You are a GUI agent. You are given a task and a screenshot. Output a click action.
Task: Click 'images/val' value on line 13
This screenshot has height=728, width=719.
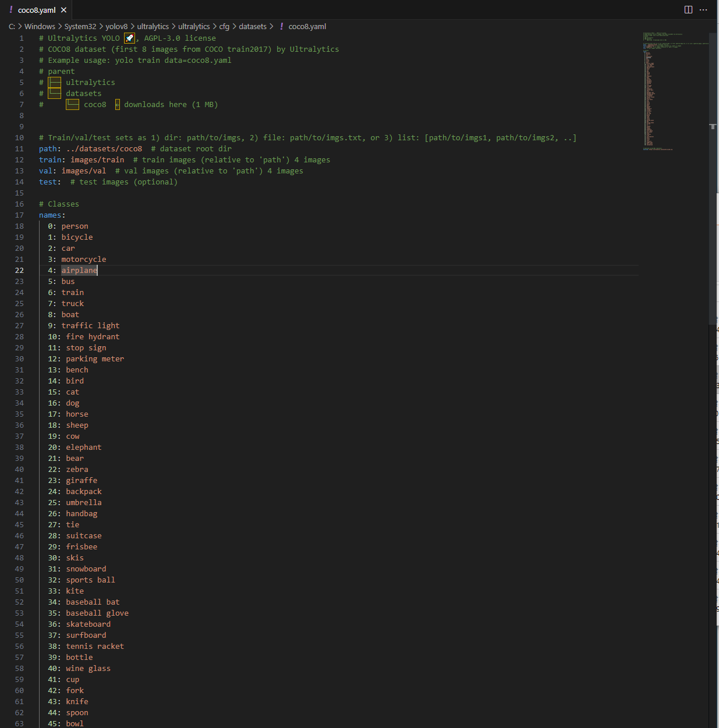(x=84, y=171)
